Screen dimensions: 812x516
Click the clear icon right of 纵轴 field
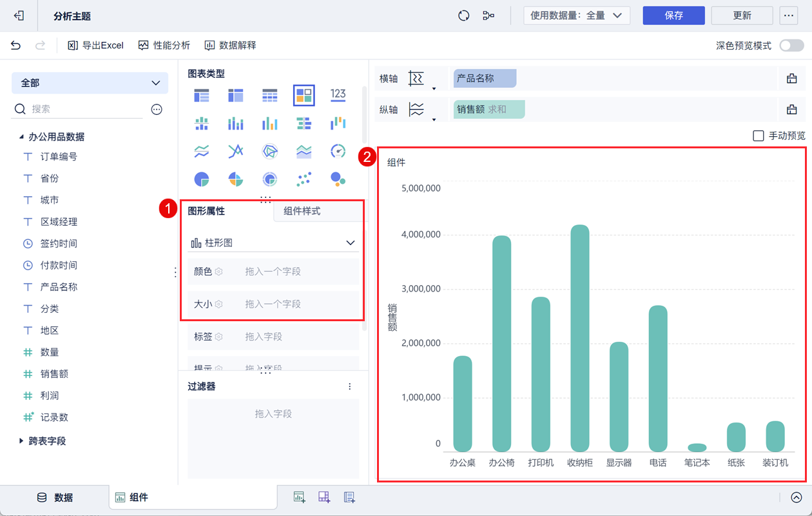[x=791, y=110]
